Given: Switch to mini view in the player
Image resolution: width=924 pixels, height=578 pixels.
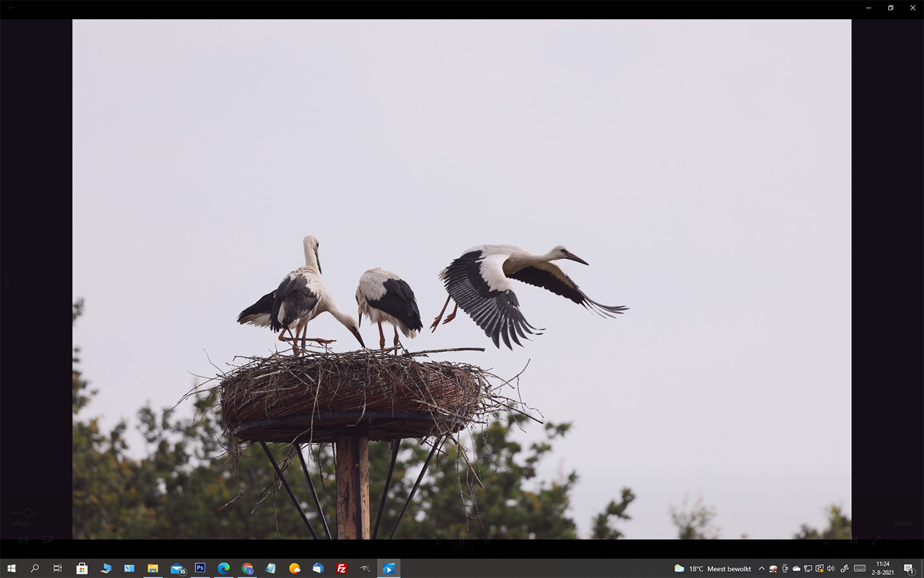Looking at the screenshot, I should [x=852, y=540].
